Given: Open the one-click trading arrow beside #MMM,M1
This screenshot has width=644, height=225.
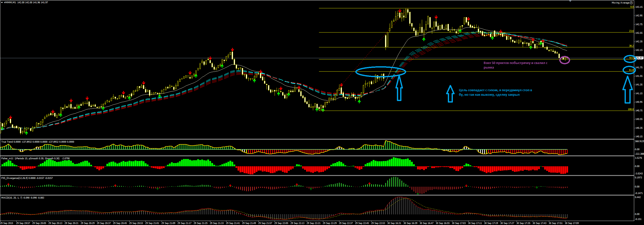Looking at the screenshot, I should pos(2,3).
